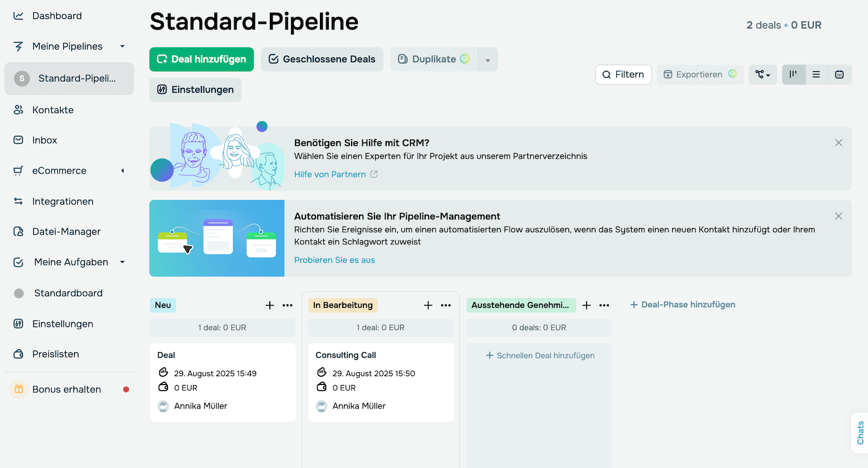Follow the Hilfe von Partnern link
Image resolution: width=868 pixels, height=468 pixels.
(330, 174)
